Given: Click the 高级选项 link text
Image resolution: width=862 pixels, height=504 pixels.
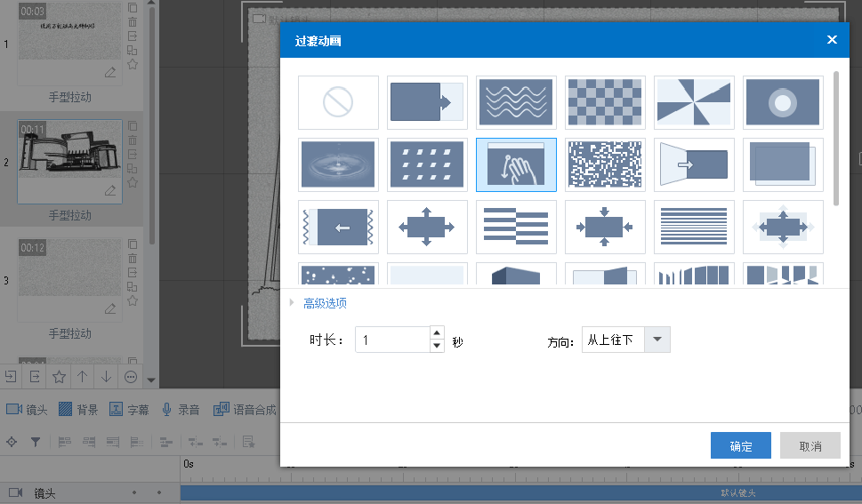Looking at the screenshot, I should [325, 303].
